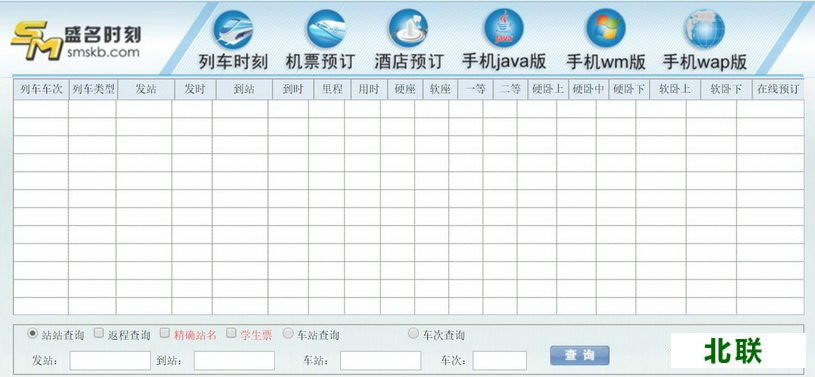Click the 到站 column header

tap(244, 89)
